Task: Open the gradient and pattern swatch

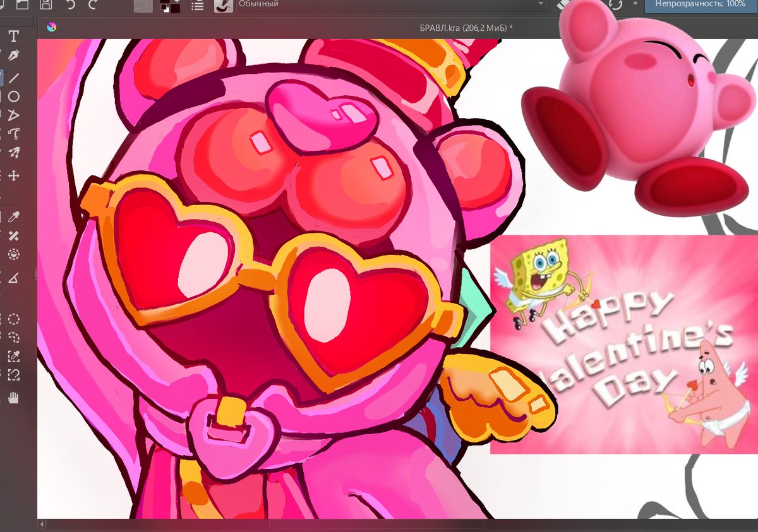Action: tap(145, 6)
